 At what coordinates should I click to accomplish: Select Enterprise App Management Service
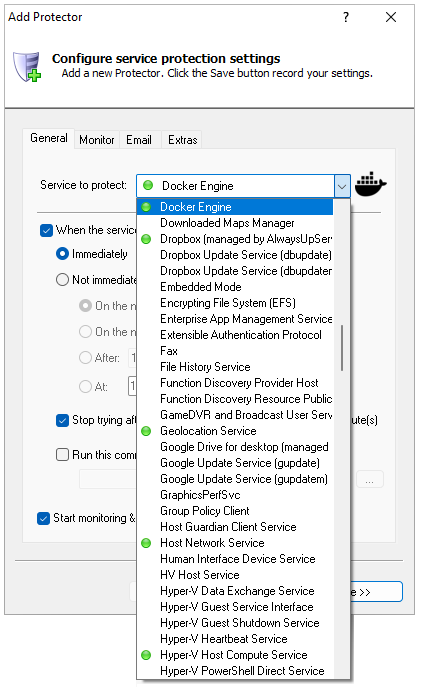click(x=235, y=319)
